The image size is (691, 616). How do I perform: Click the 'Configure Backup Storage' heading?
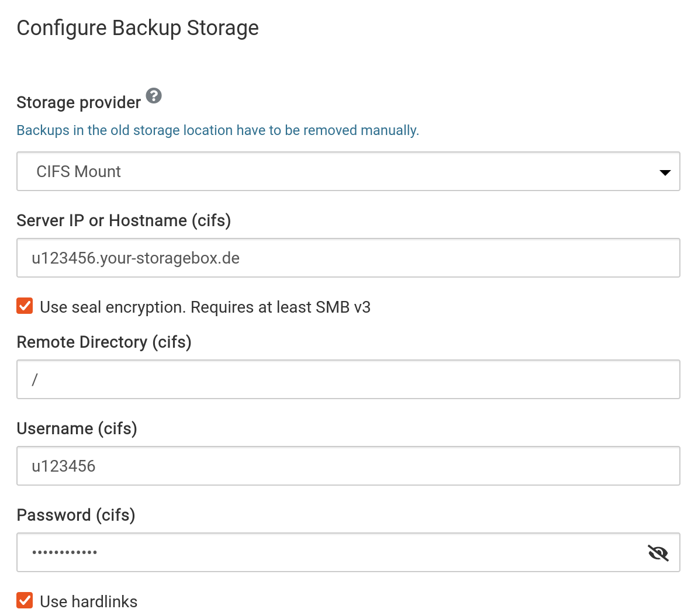pos(138,28)
